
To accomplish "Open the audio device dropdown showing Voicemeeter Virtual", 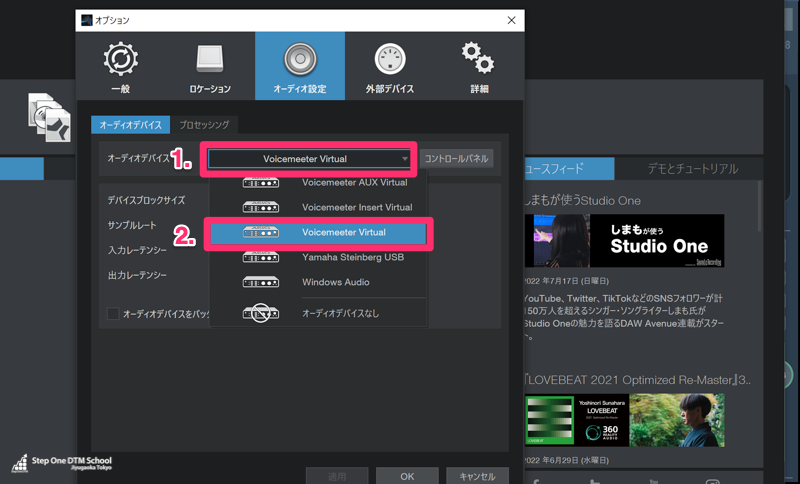I will (x=309, y=159).
